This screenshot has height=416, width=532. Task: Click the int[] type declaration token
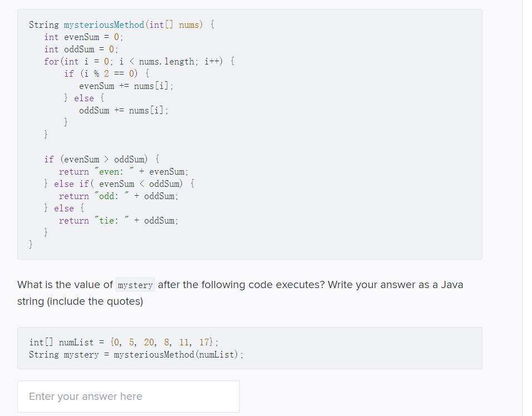41,342
